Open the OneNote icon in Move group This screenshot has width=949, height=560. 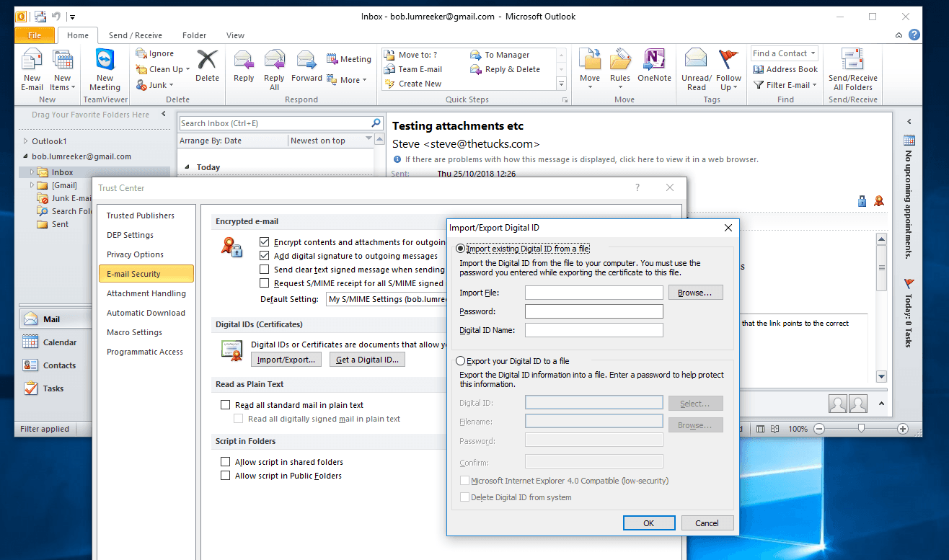[x=654, y=60]
